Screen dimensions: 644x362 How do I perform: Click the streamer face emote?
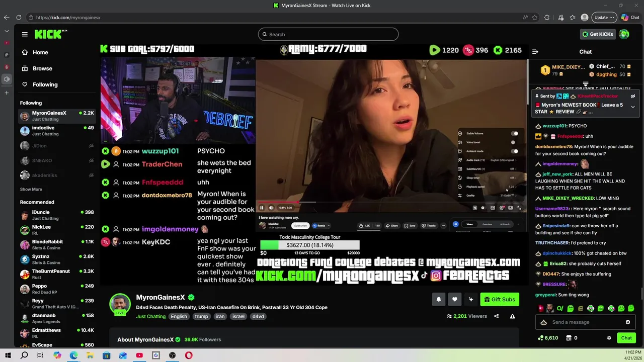click(550, 308)
